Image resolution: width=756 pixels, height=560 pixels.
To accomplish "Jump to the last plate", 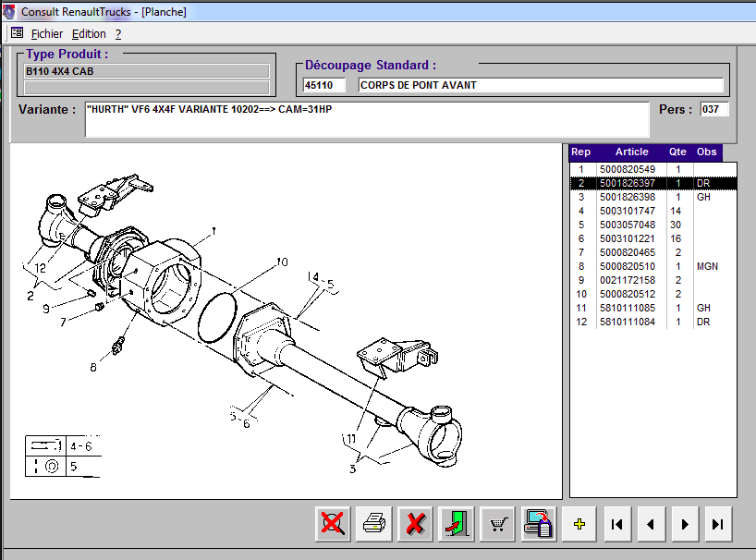I will pyautogui.click(x=717, y=524).
